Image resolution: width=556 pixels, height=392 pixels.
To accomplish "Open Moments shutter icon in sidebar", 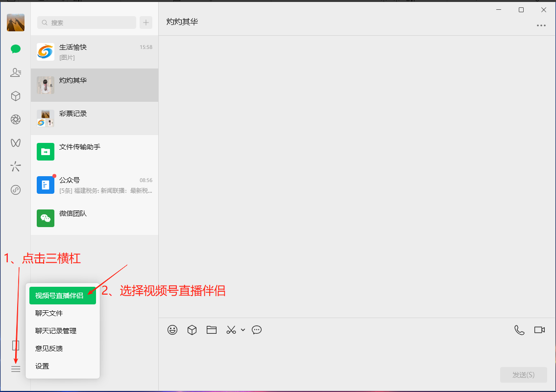I will point(16,119).
